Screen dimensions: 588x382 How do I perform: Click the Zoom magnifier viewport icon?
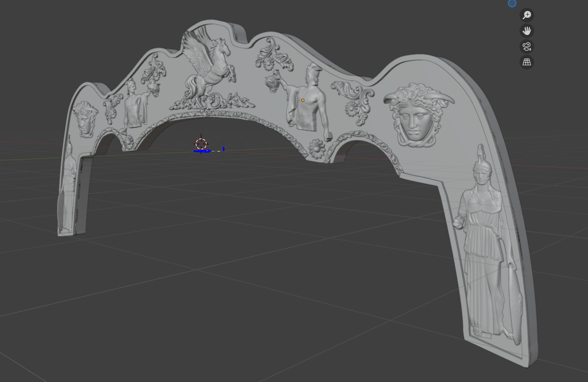coord(527,15)
